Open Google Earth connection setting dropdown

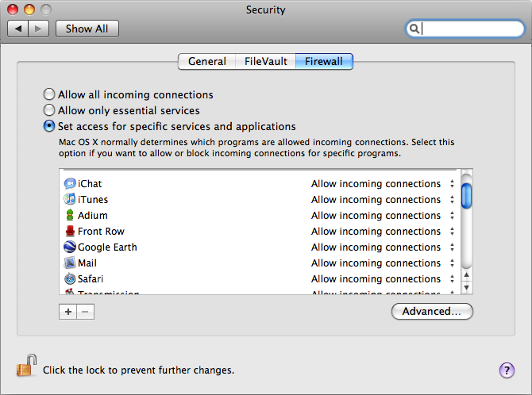383,247
